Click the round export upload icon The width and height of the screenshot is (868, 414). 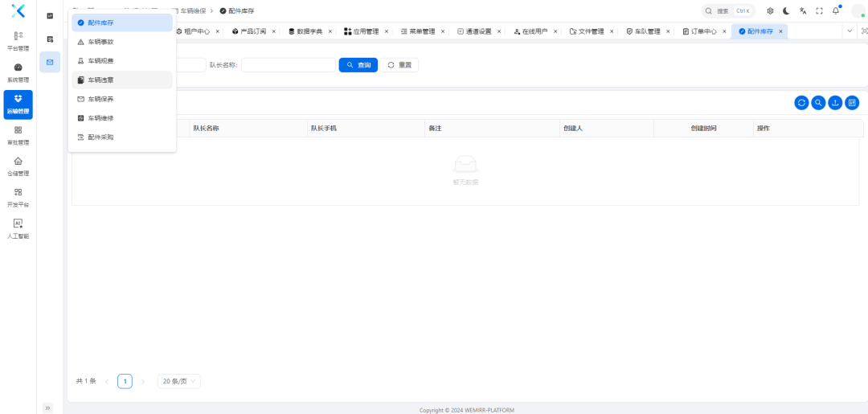835,103
